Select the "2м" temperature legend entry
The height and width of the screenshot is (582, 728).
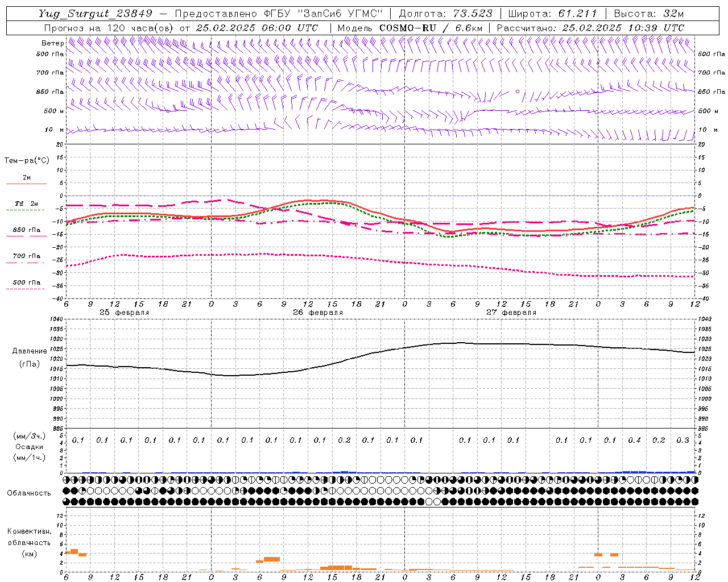(27, 178)
